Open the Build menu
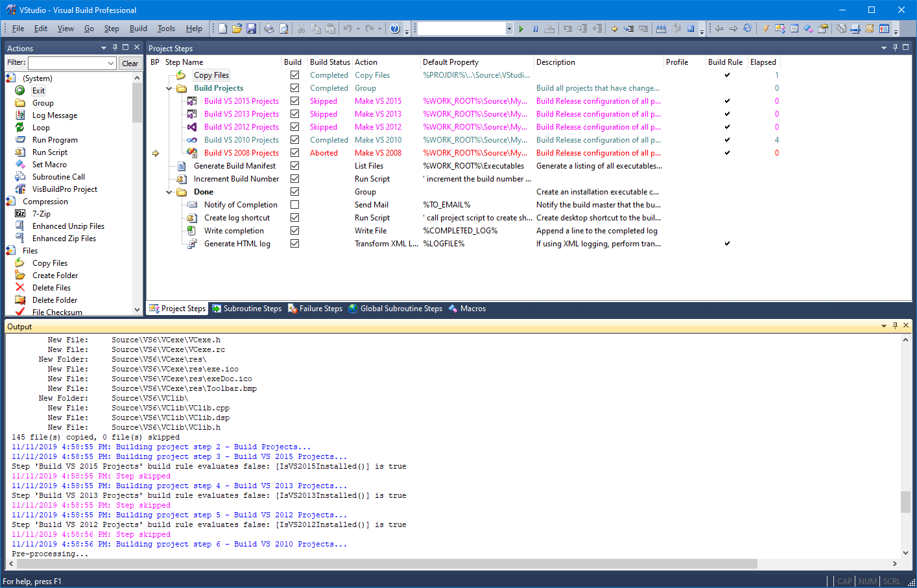 click(138, 29)
